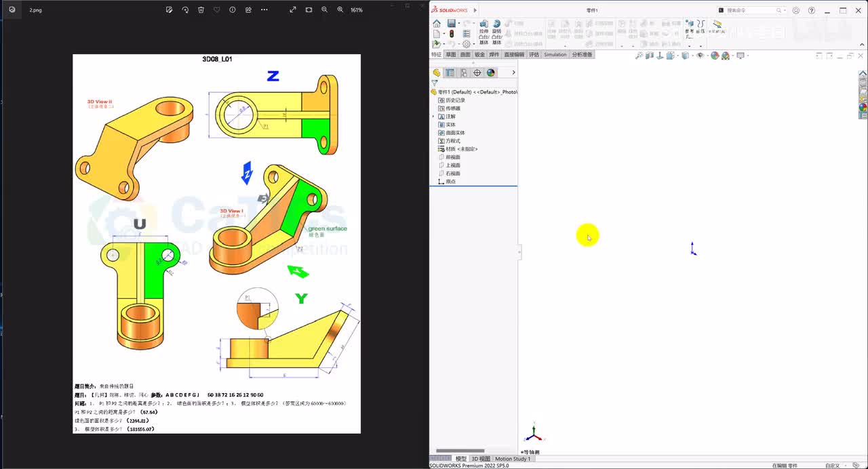Screen dimensions: 868x469
Task: Click the Apply Scene icon in view toolbar
Action: click(726, 56)
